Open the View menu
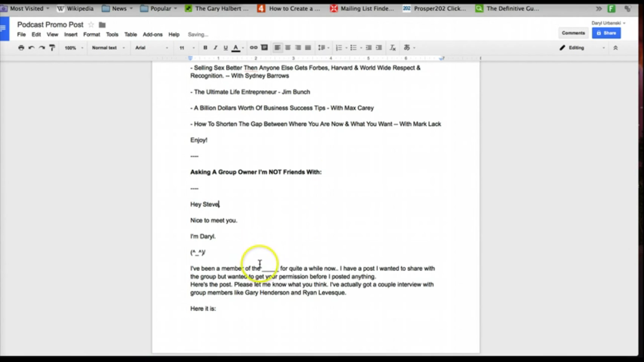The width and height of the screenshot is (644, 362). [x=52, y=34]
